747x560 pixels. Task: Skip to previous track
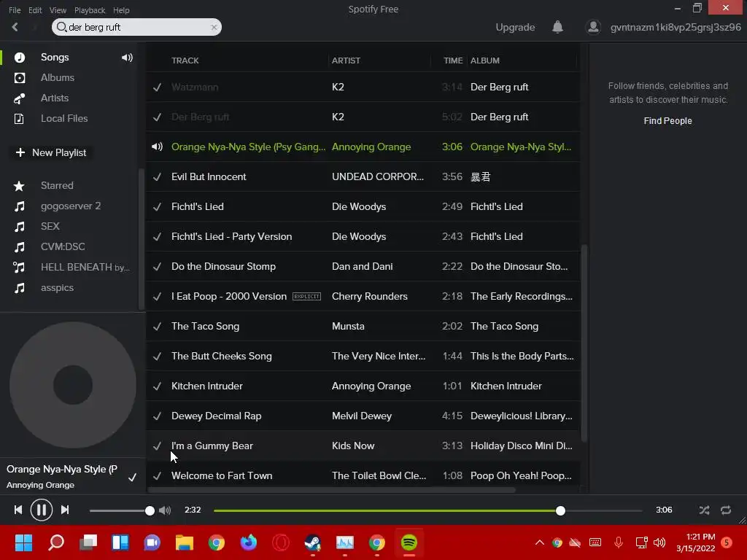tap(18, 510)
